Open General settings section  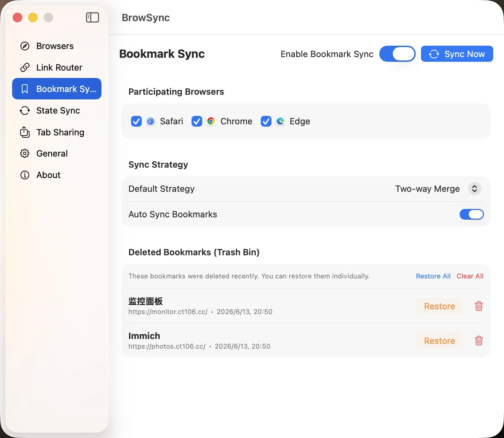pos(57,154)
